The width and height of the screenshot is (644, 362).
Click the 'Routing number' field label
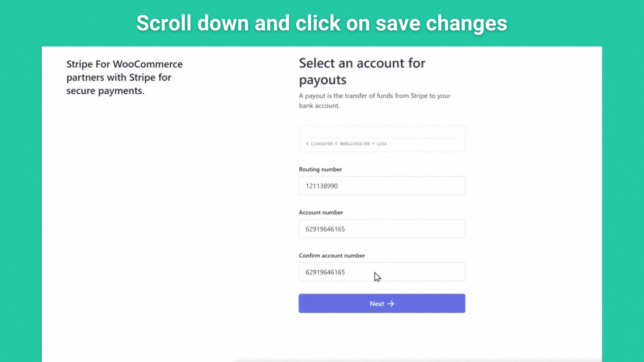[320, 169]
